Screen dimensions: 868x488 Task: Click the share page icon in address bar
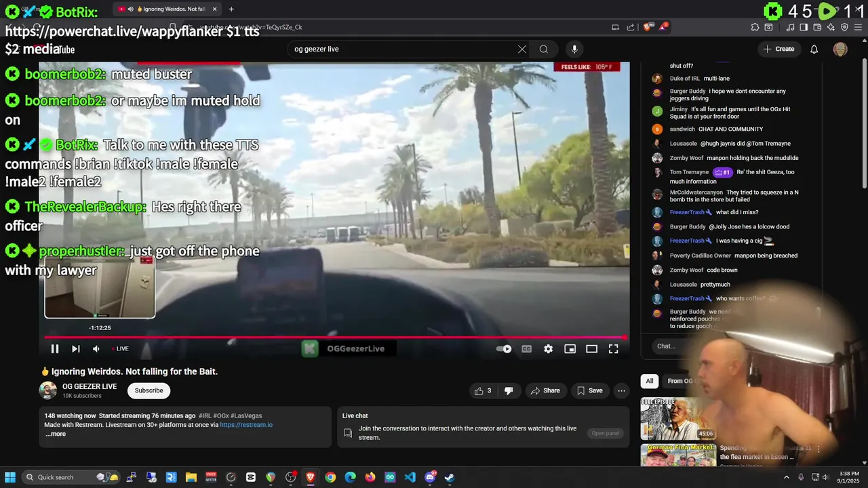[x=631, y=27]
